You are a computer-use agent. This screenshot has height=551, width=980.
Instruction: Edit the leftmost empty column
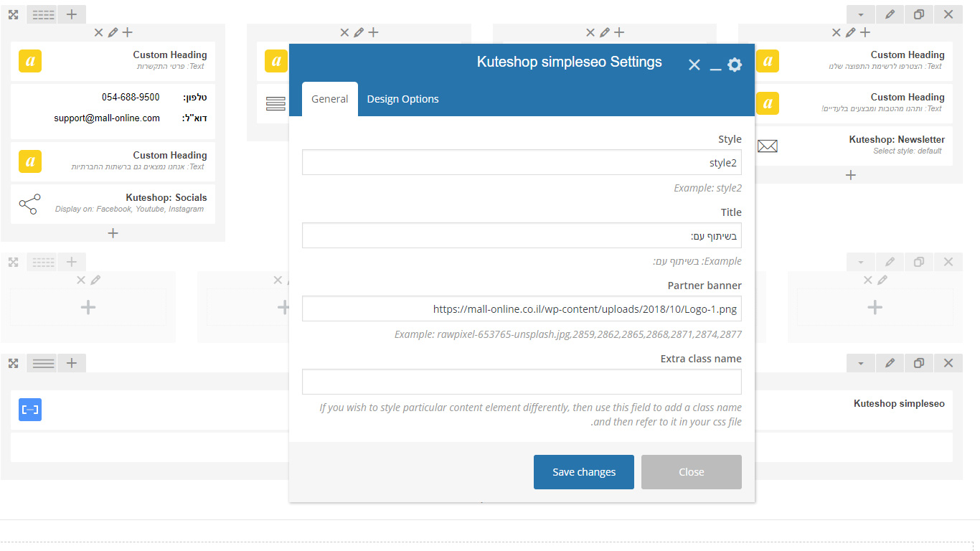pyautogui.click(x=95, y=280)
